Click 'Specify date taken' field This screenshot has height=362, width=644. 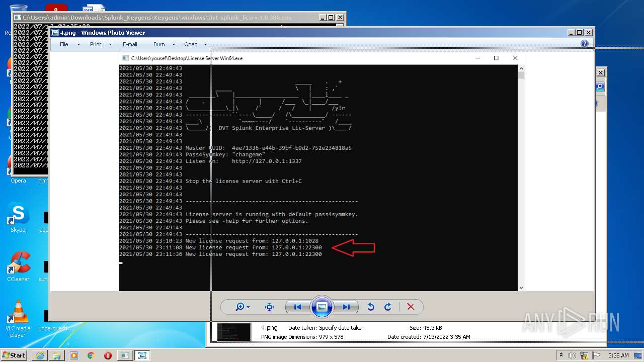click(342, 328)
